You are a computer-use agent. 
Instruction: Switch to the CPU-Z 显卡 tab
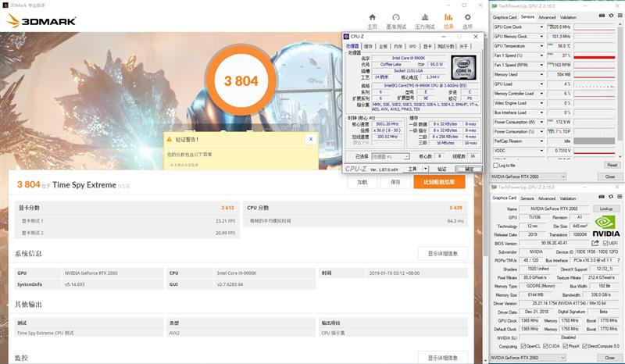pos(427,46)
